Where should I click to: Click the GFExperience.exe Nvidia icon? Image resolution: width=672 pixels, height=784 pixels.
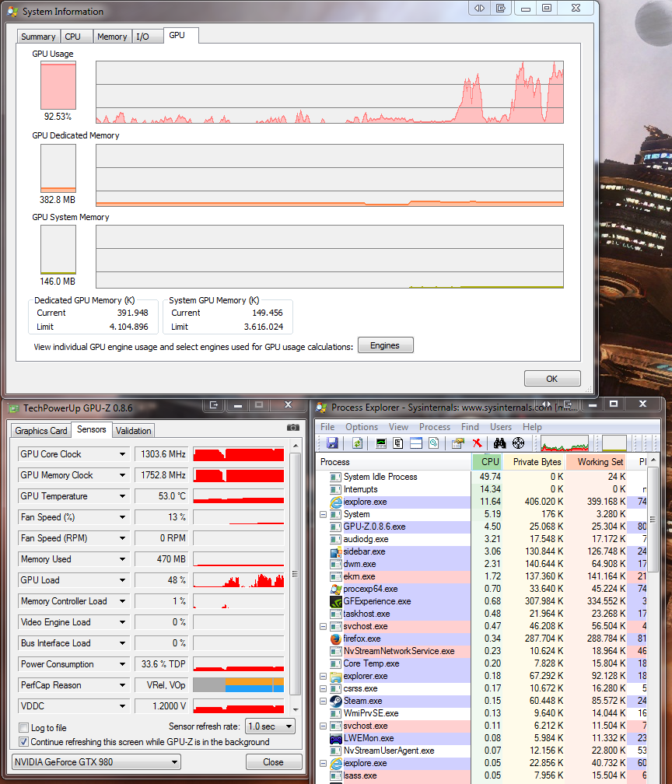pos(335,601)
